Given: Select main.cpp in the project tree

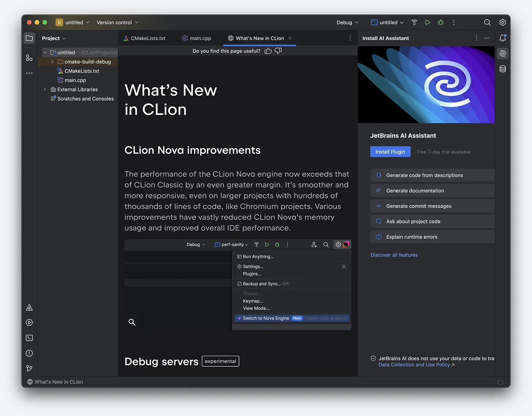Looking at the screenshot, I should pyautogui.click(x=72, y=80).
